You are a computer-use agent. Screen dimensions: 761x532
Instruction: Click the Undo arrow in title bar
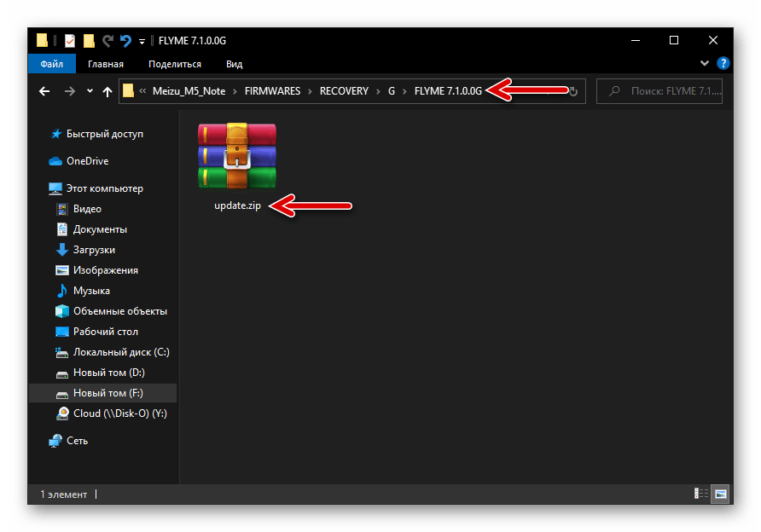pyautogui.click(x=125, y=41)
